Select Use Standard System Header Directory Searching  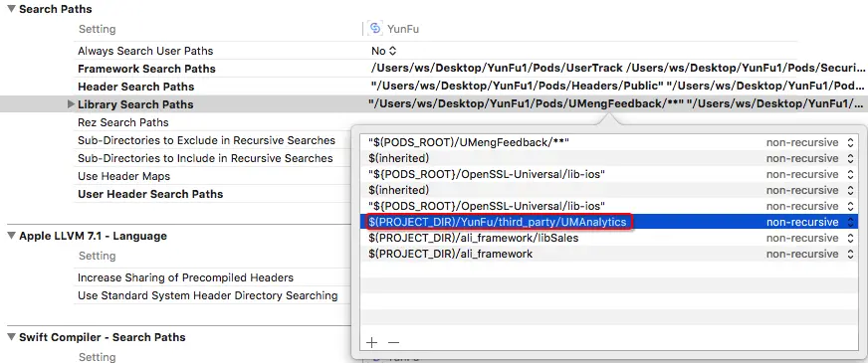[208, 295]
